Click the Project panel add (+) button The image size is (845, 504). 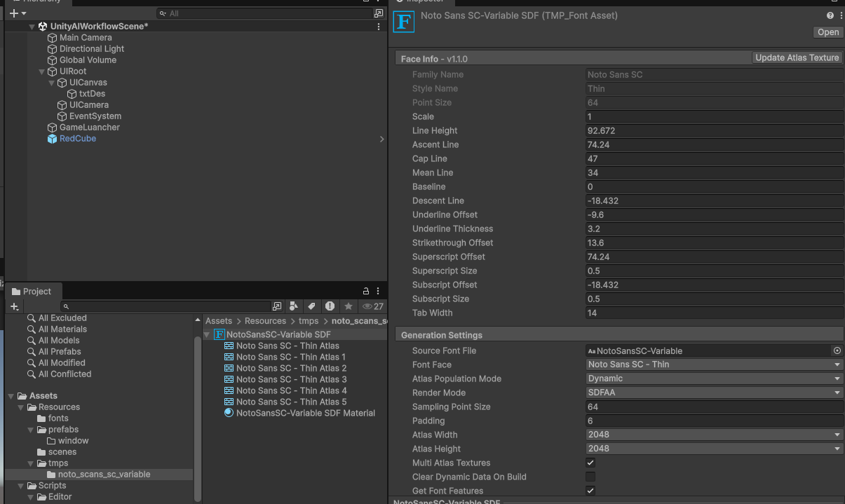point(14,306)
